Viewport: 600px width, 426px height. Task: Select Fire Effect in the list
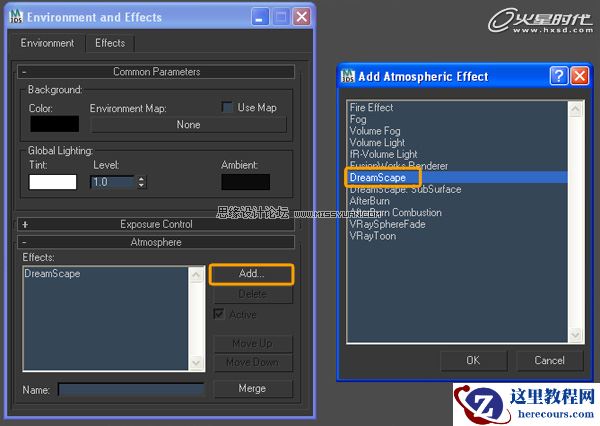pos(371,108)
